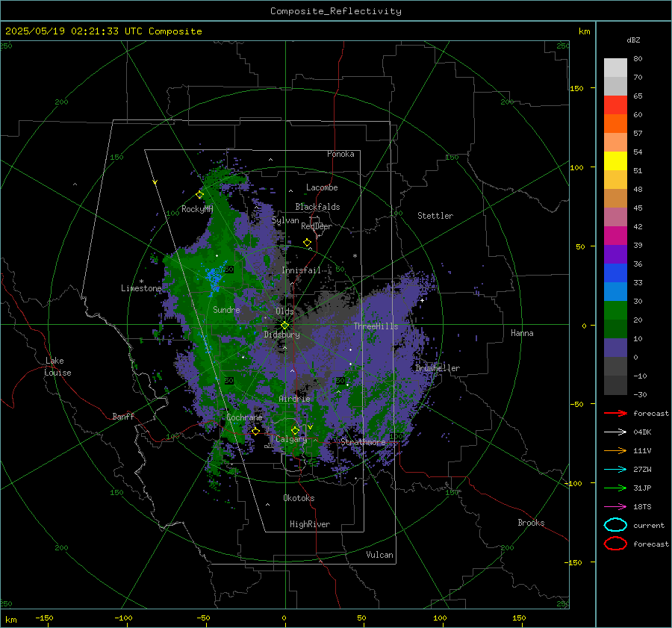Viewport: 672px width, 628px height.
Task: Click the HighRiver city label
Action: tap(310, 524)
